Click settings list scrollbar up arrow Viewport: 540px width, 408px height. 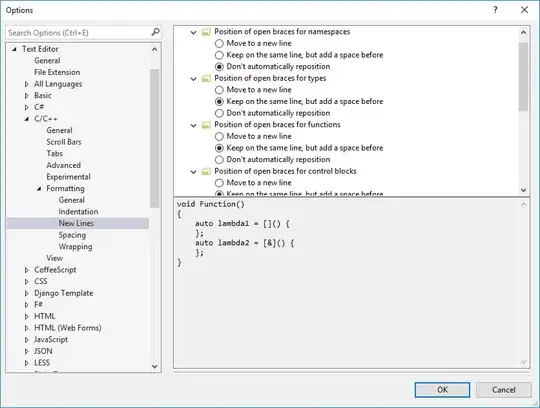pyautogui.click(x=523, y=32)
